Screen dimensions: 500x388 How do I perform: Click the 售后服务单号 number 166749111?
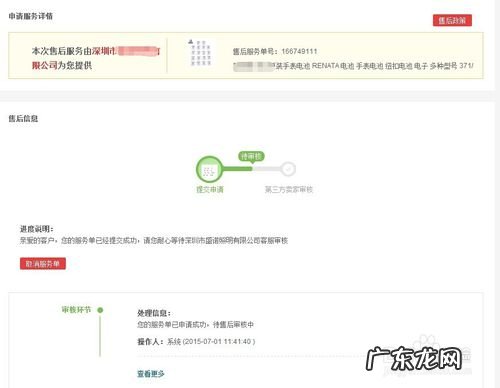pyautogui.click(x=299, y=51)
